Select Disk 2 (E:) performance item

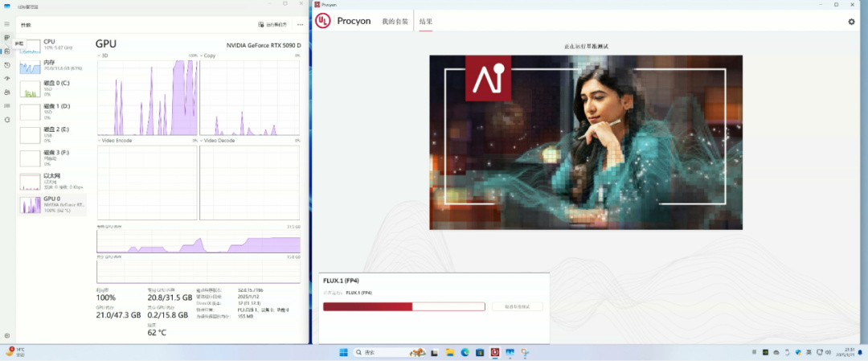(52, 135)
